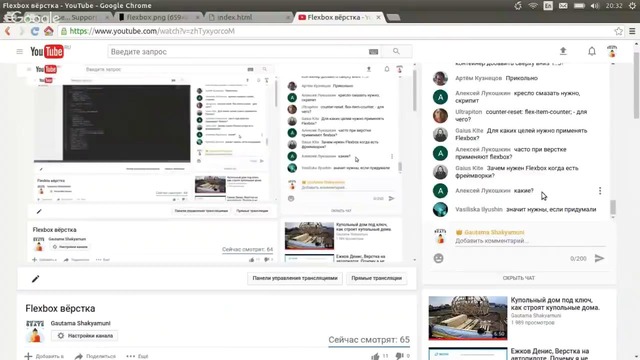Switch to the index.html tab

click(249, 18)
